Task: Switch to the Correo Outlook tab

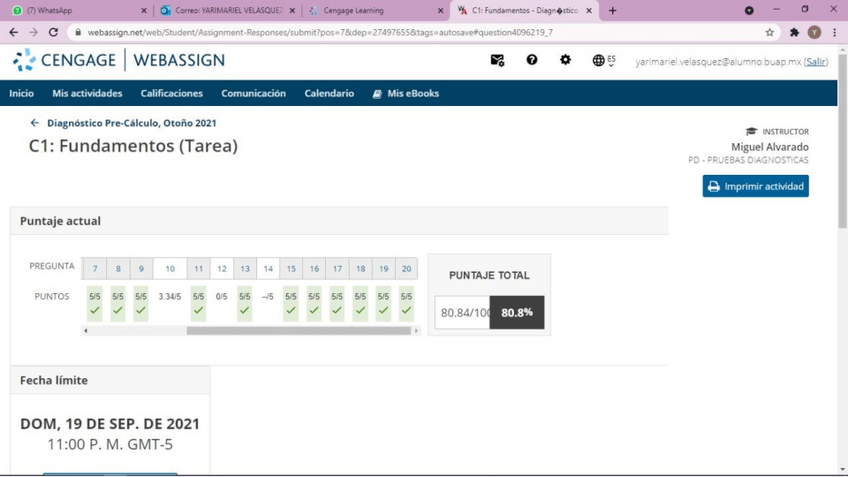Action: pos(227,10)
